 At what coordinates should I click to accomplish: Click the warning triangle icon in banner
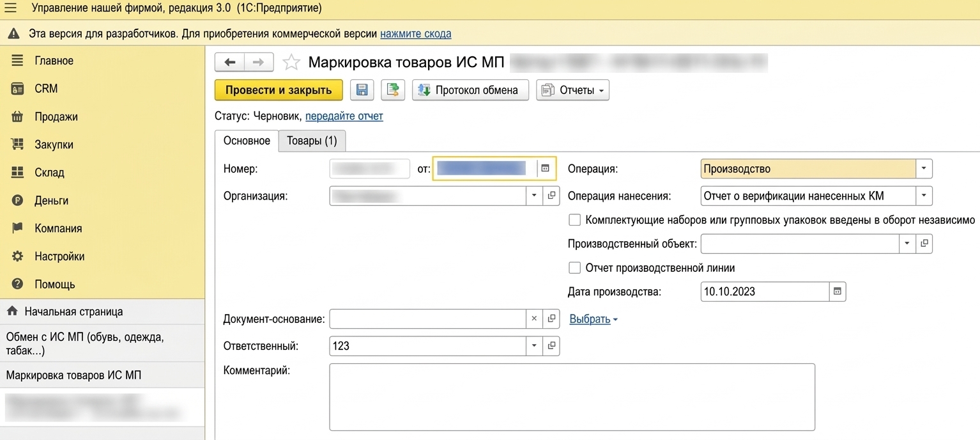[x=13, y=33]
